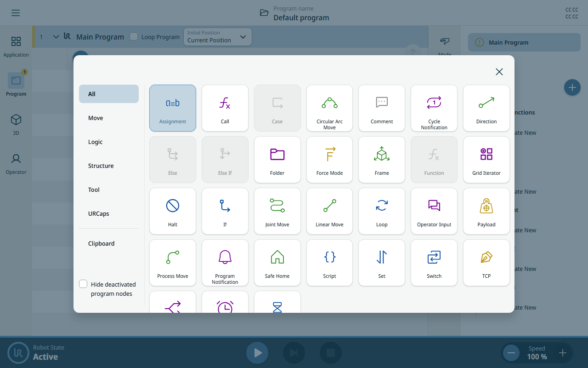Insert a Script node
The height and width of the screenshot is (368, 588).
[x=329, y=263]
